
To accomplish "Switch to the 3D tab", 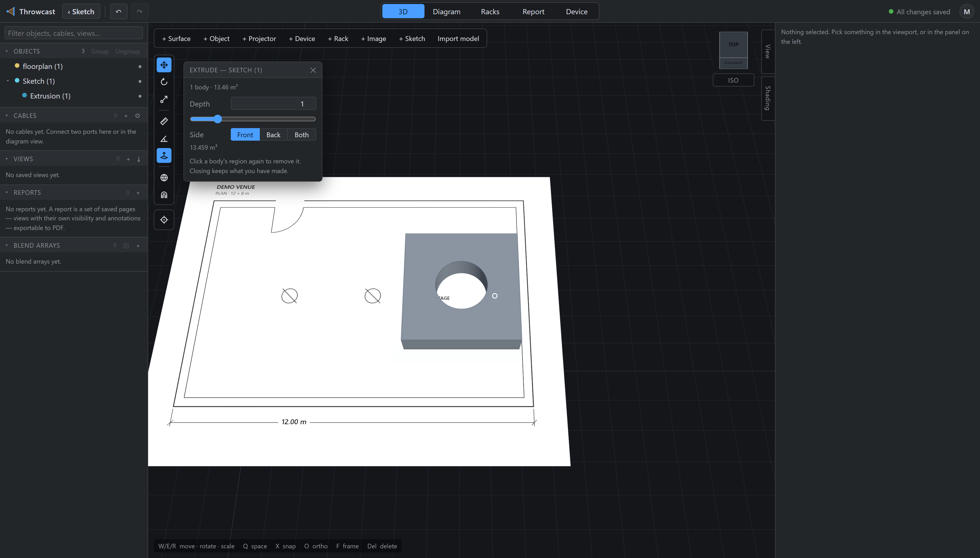I will point(403,11).
